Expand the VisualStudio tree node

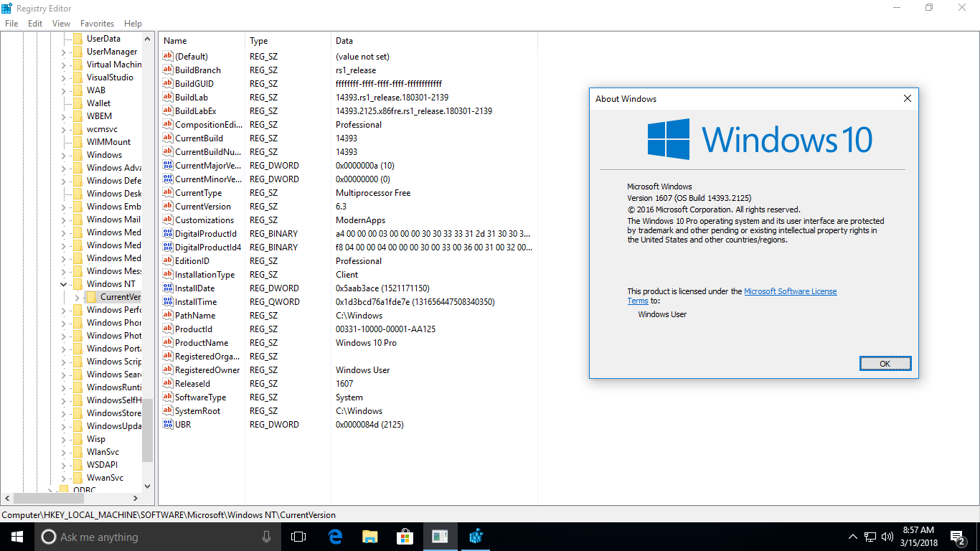(x=63, y=77)
